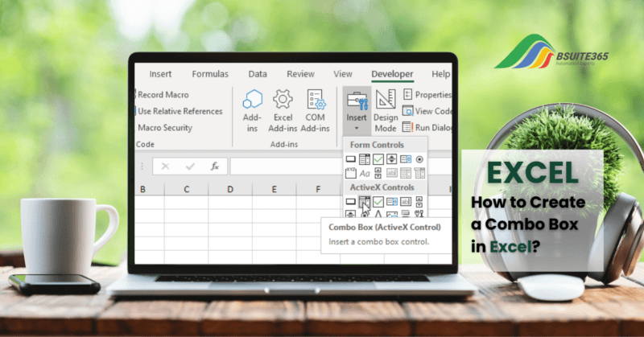Click the formula bar Enter checkmark
Image resolution: width=644 pixels, height=337 pixels.
[x=190, y=166]
